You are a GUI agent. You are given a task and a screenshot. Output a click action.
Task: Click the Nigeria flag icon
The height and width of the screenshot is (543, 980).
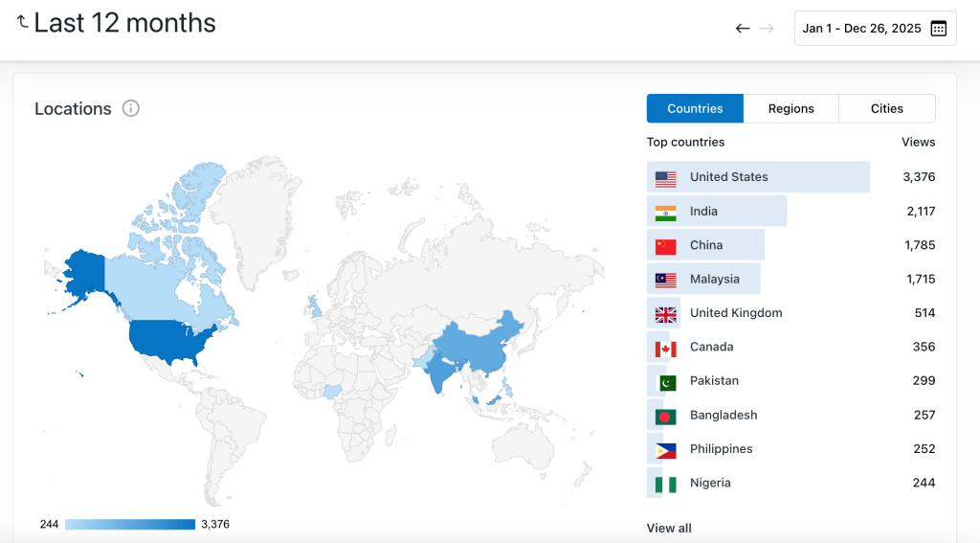click(666, 484)
